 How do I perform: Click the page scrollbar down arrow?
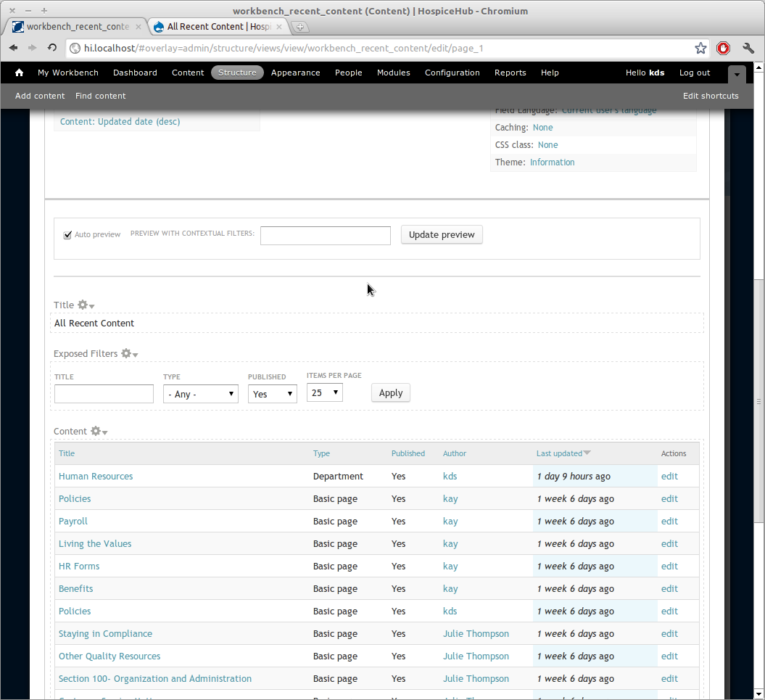point(758,693)
